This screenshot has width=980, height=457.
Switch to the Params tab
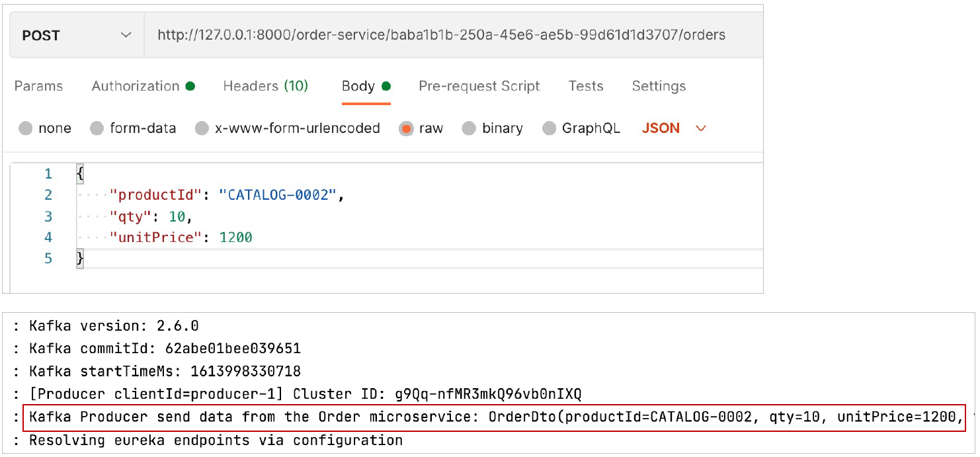tap(38, 86)
